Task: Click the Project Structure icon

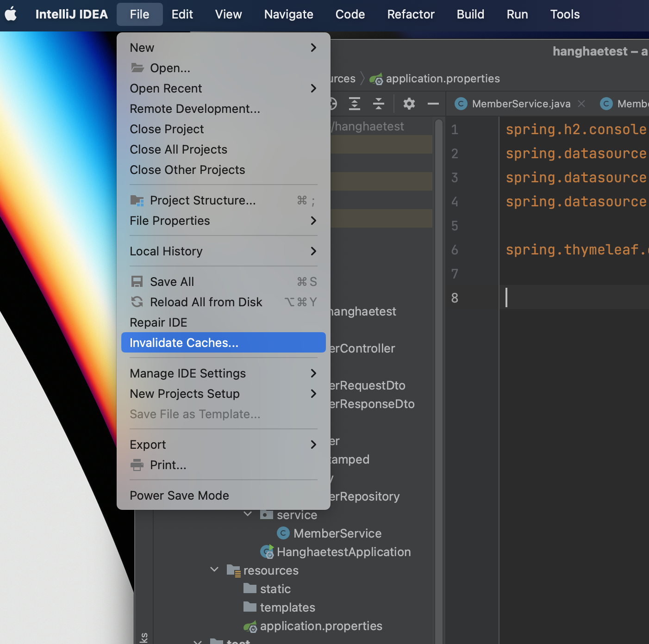Action: (137, 200)
